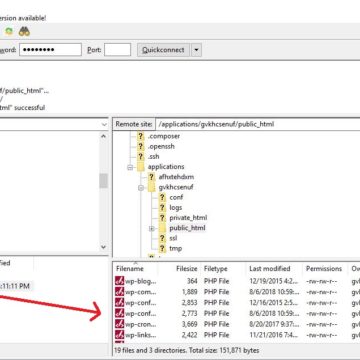Click the PHP file icon beside wp-links...
360x360 pixels.
point(119,335)
